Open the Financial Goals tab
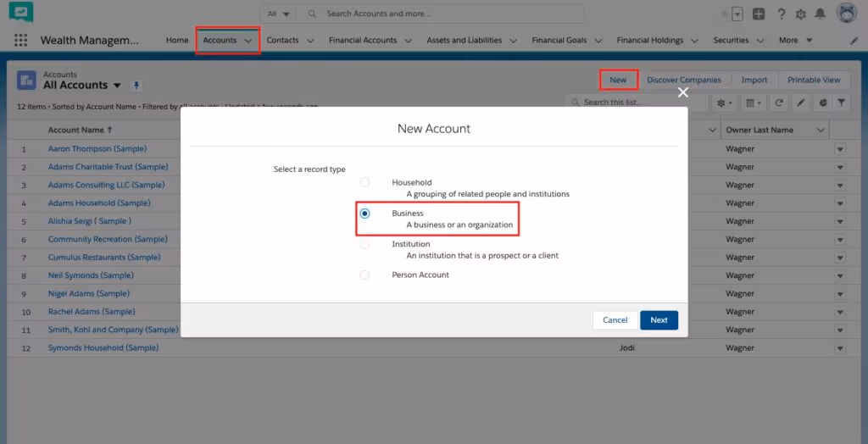The height and width of the screenshot is (444, 868). click(559, 41)
